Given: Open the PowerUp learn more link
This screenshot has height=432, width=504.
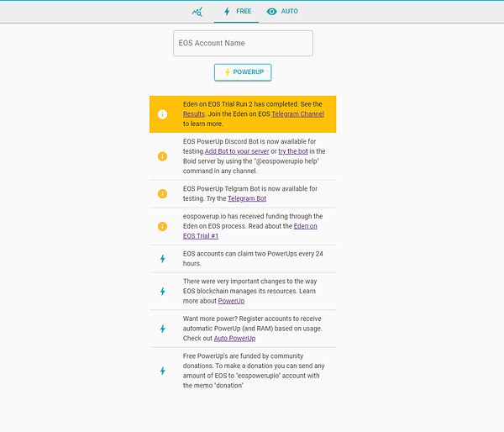Looking at the screenshot, I should [231, 301].
